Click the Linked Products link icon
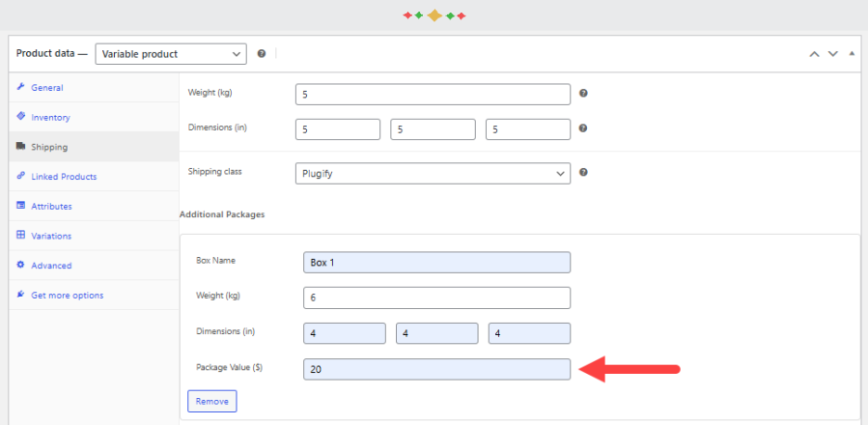The image size is (868, 425). [21, 176]
